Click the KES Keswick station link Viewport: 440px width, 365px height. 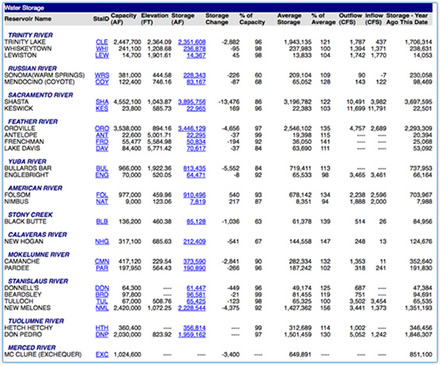(102, 108)
